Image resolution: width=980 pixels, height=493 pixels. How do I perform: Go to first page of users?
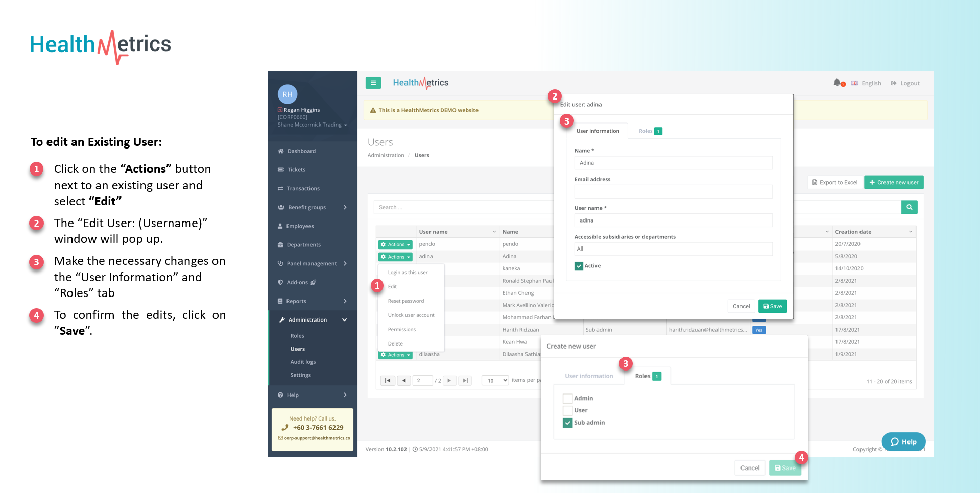click(388, 381)
